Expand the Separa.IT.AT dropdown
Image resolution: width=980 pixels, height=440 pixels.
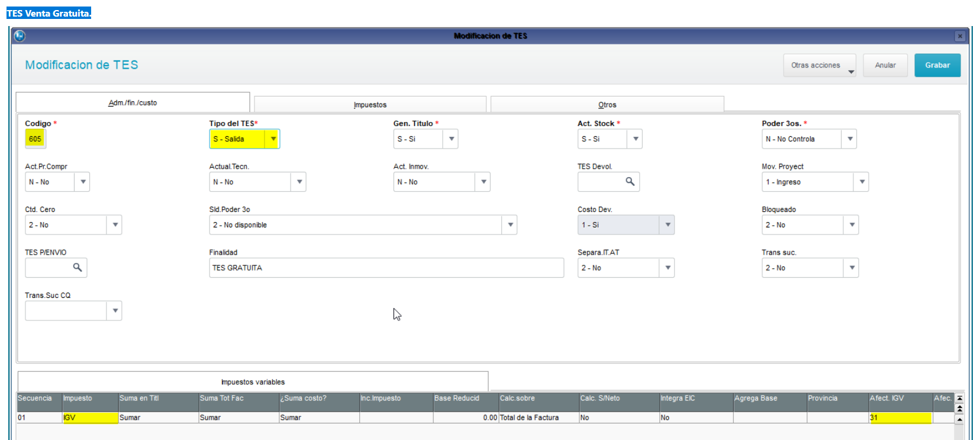click(668, 268)
